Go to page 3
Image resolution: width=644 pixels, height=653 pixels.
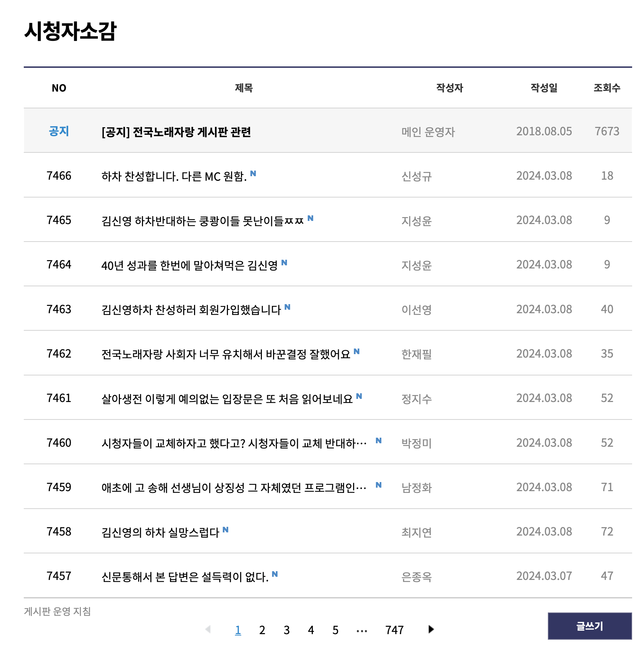tap(287, 630)
